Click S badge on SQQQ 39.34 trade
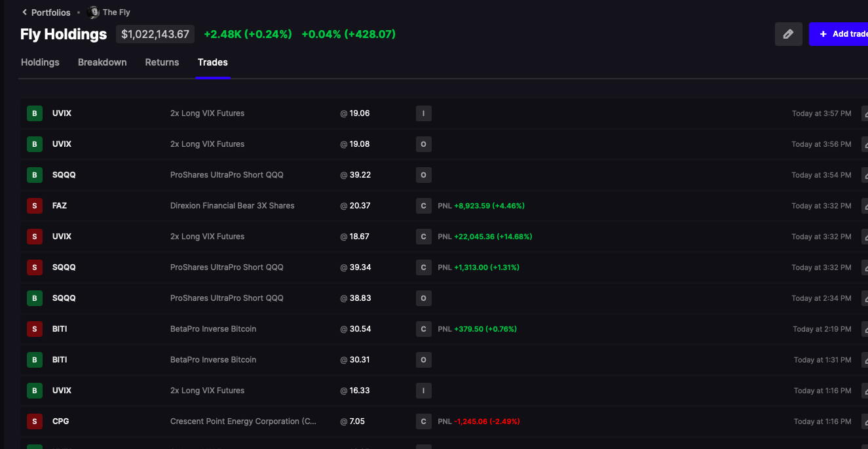This screenshot has height=449, width=868. tap(35, 267)
